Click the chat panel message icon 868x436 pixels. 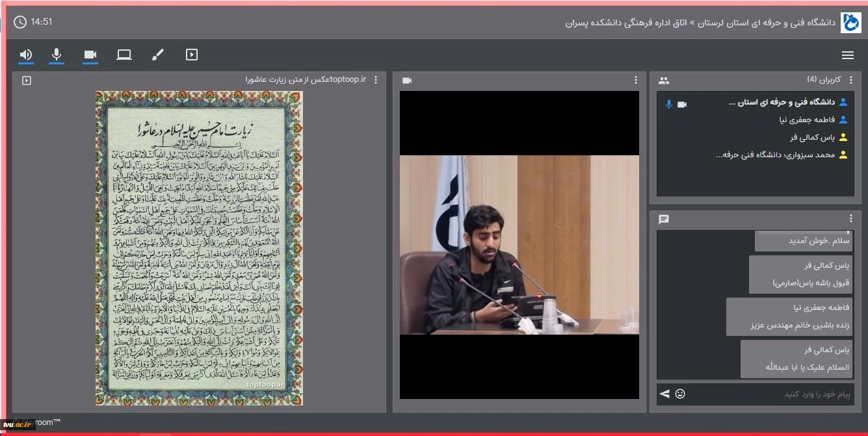click(x=663, y=219)
